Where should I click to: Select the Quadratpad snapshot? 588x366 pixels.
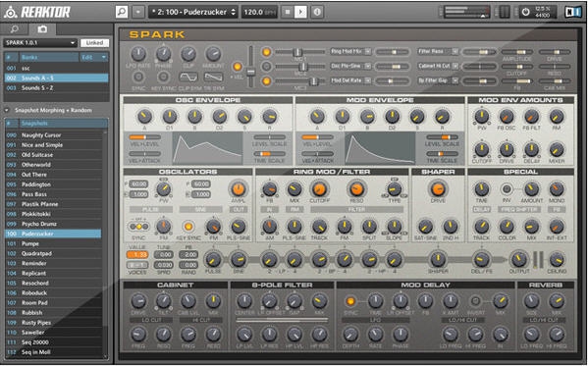[53, 253]
